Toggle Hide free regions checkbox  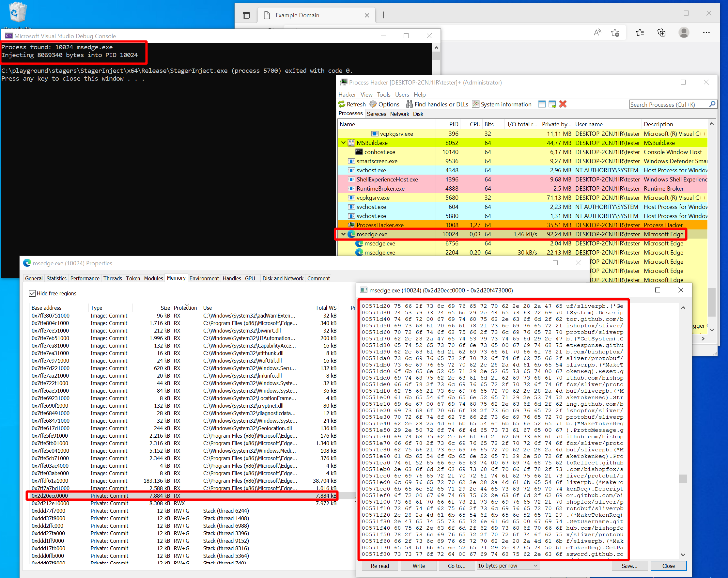(32, 293)
